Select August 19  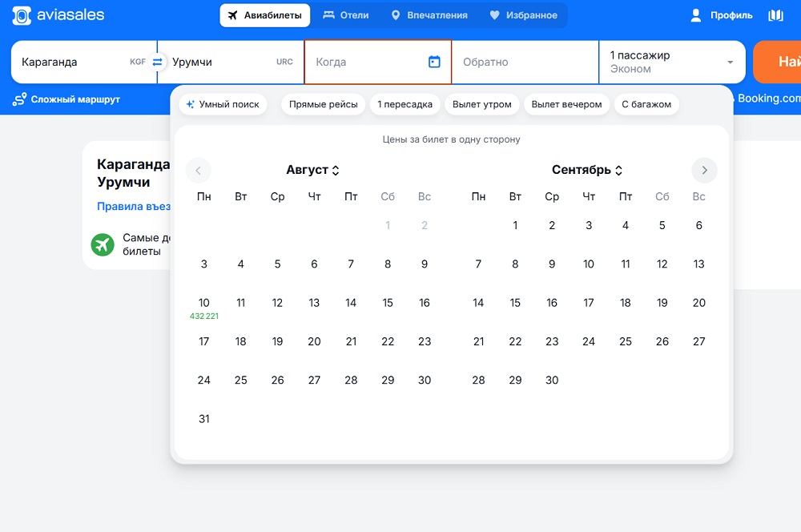pos(277,341)
